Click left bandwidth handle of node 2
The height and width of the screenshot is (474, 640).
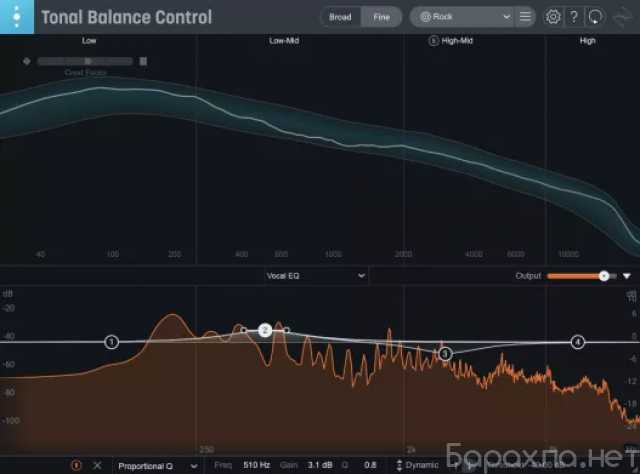click(x=244, y=330)
